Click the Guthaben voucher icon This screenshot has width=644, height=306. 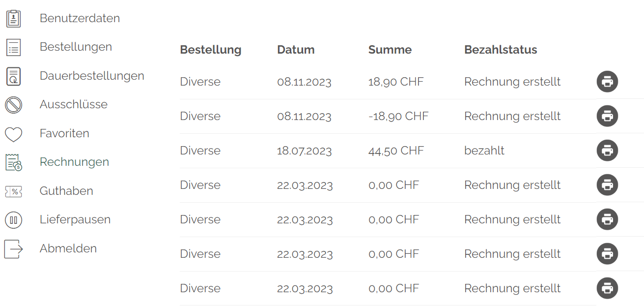(x=14, y=191)
